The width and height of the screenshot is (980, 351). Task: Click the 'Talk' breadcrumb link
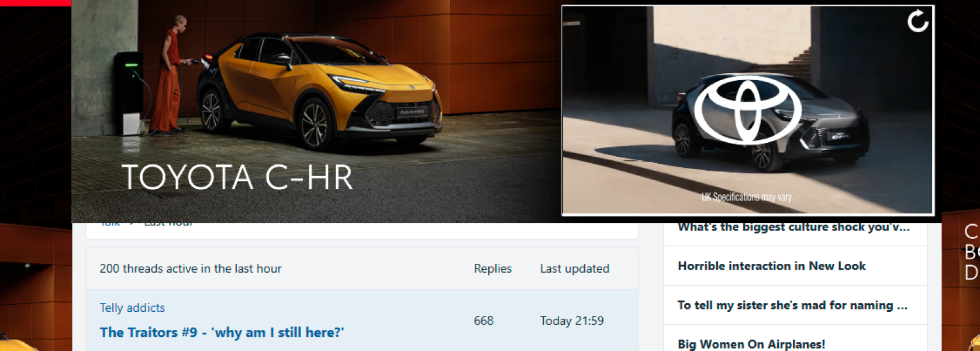coord(110,223)
